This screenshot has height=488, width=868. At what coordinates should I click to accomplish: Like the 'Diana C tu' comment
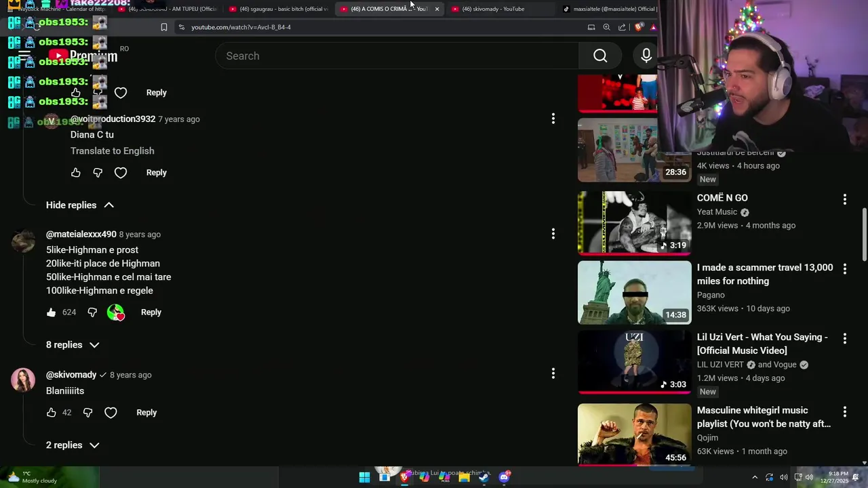pos(75,173)
